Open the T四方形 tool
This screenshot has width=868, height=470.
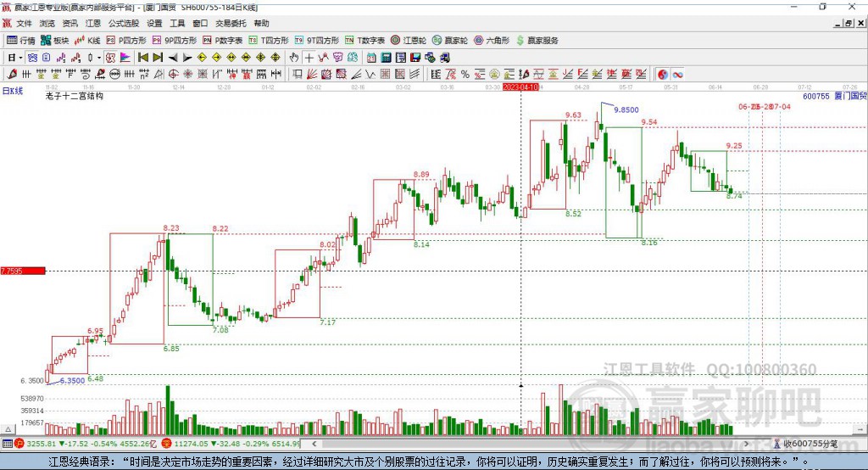(269, 40)
